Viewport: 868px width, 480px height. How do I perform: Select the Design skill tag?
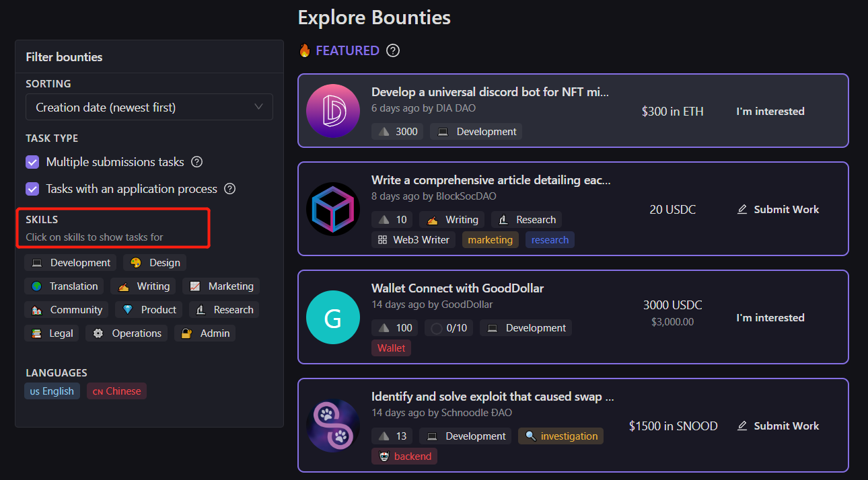[x=155, y=263]
